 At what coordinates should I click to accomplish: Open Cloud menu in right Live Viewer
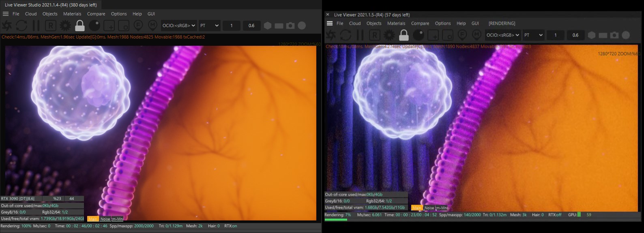pos(355,24)
